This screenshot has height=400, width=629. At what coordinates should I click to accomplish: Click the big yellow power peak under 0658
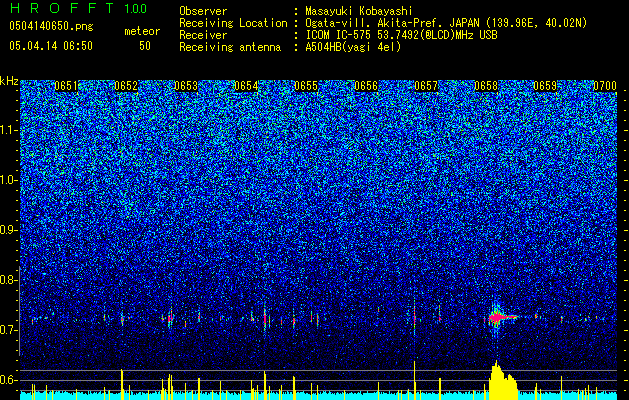click(502, 380)
